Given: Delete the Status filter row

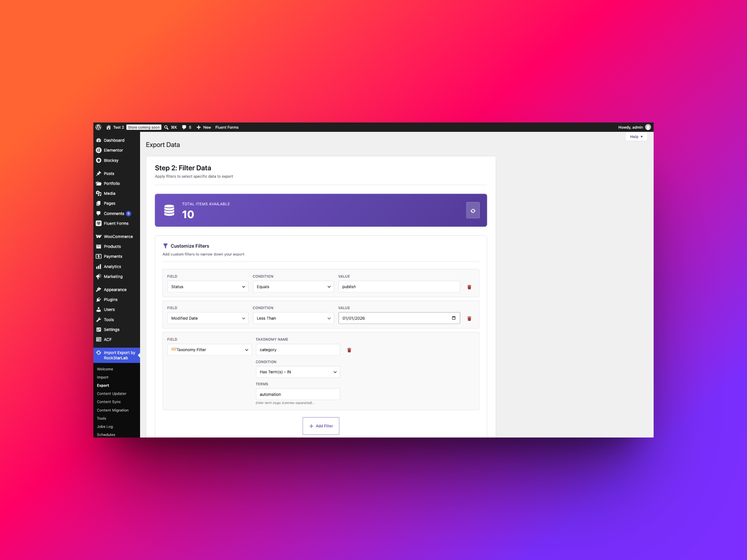Looking at the screenshot, I should click(469, 287).
